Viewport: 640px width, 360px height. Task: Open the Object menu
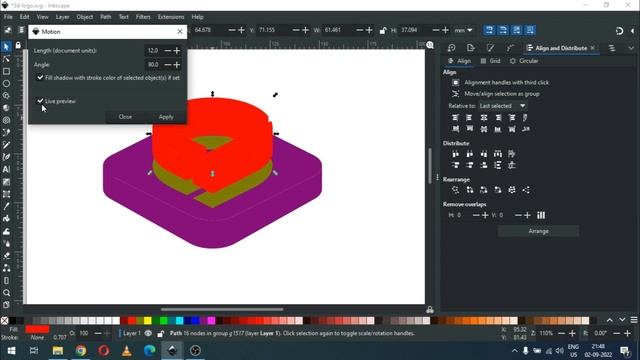[85, 17]
